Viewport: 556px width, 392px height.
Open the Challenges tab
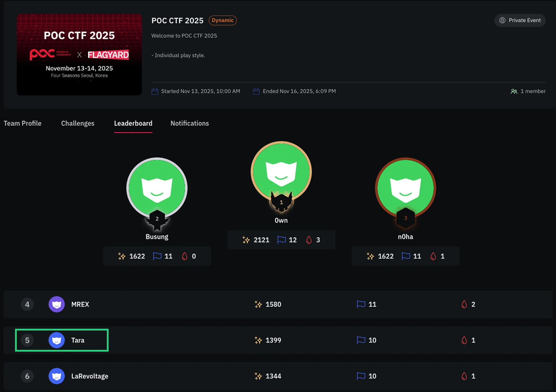click(77, 123)
